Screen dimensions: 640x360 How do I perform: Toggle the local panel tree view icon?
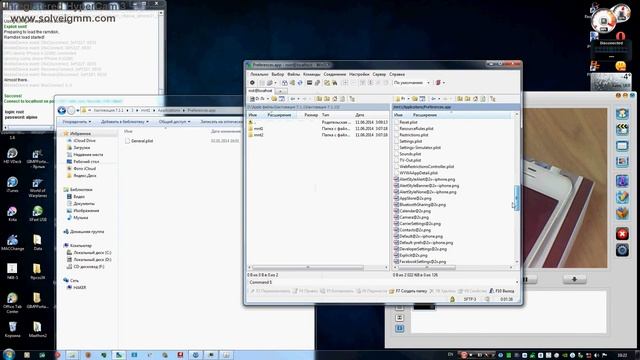[x=352, y=99]
